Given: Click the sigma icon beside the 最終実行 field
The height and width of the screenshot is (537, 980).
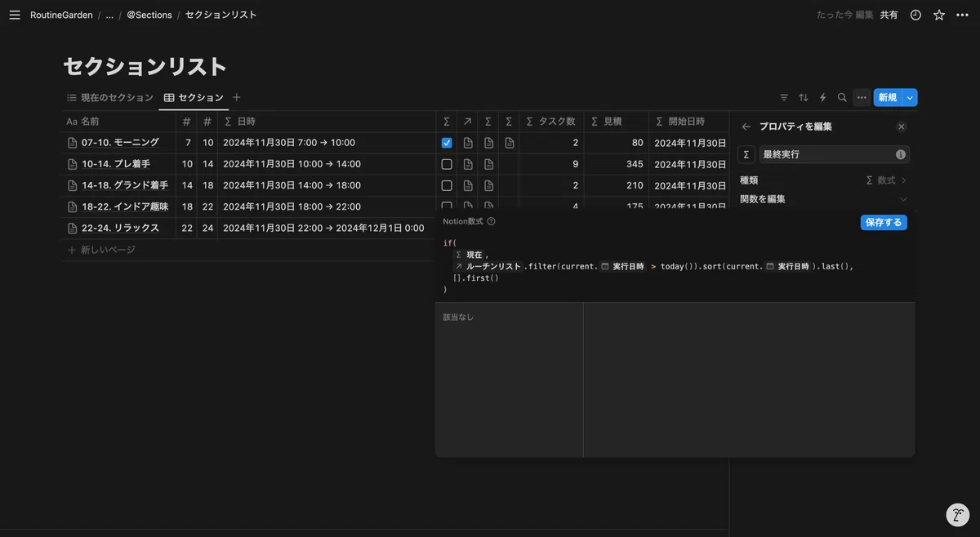Looking at the screenshot, I should tap(746, 154).
